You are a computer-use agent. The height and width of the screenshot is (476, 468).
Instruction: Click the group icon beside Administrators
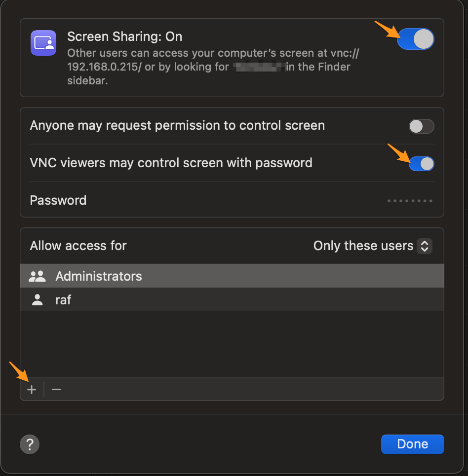point(37,276)
